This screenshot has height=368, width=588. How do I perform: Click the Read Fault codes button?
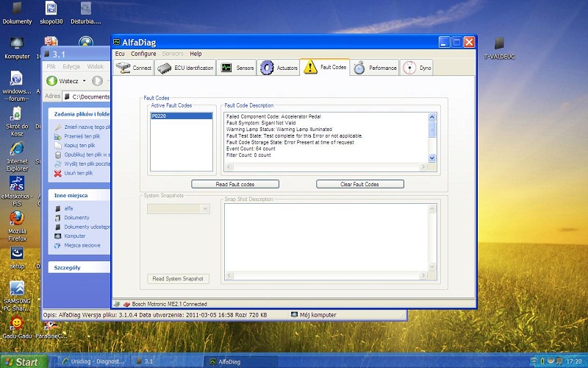(x=235, y=184)
